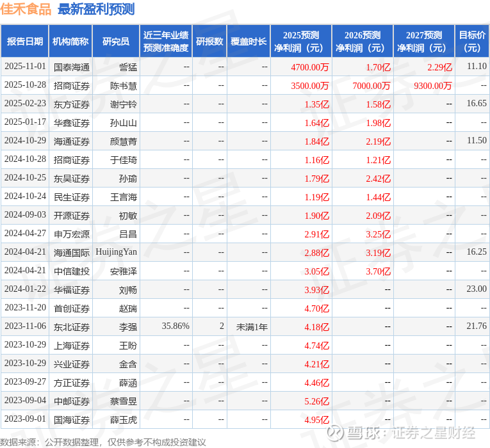Select the 开源证券 institution cell
Image resolution: width=490 pixels, height=448 pixels.
72,216
